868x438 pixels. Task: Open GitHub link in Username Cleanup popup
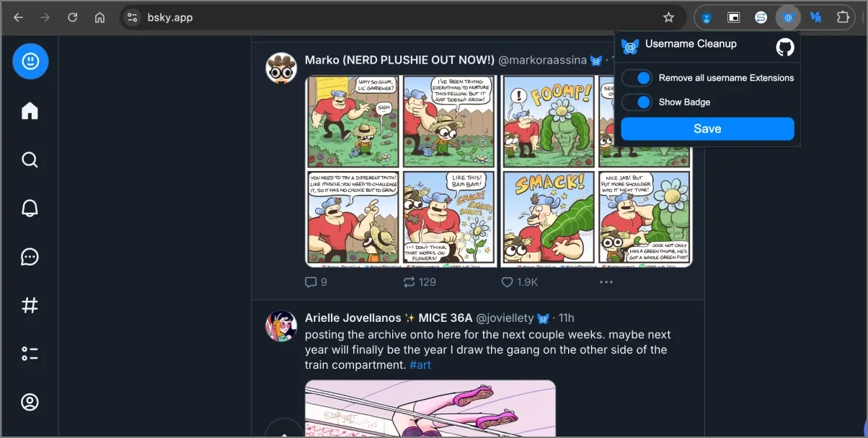(x=784, y=48)
